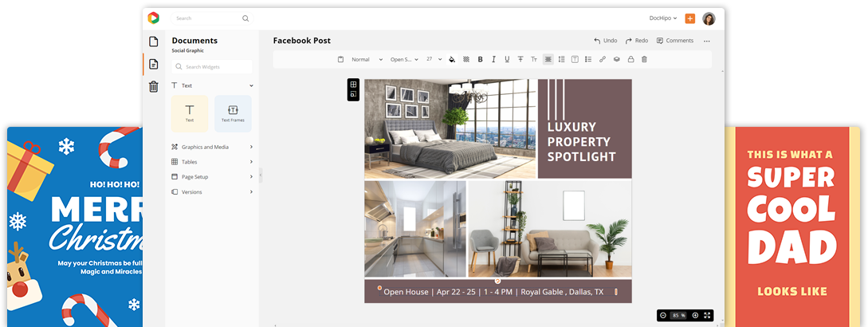Click the orange plus create button
The width and height of the screenshot is (868, 327).
coord(689,18)
